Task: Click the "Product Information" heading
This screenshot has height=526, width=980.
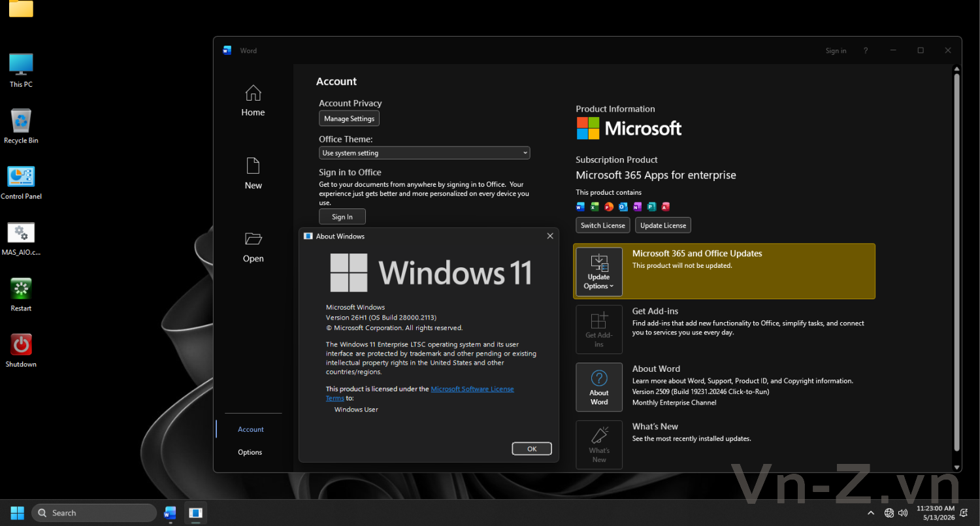Action: click(615, 109)
